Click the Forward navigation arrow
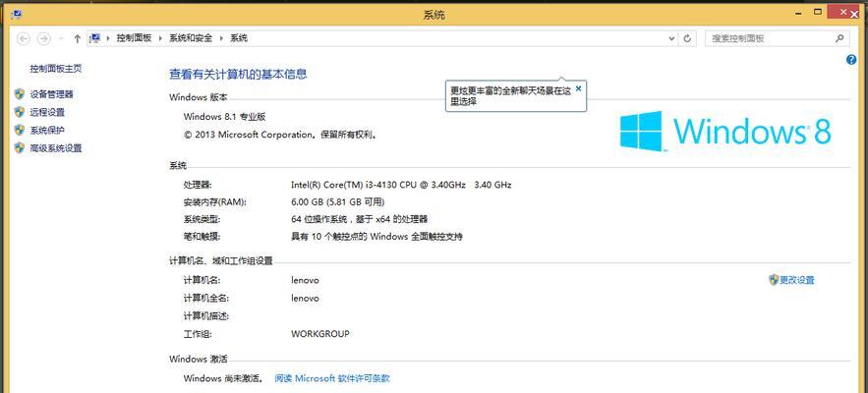The height and width of the screenshot is (393, 868). coord(43,38)
